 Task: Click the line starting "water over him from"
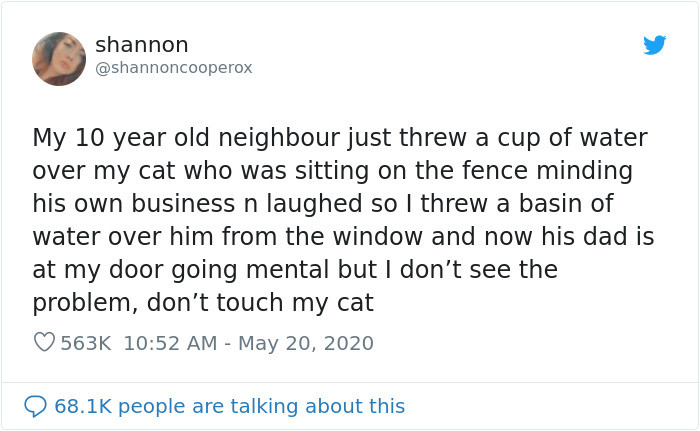[343, 236]
